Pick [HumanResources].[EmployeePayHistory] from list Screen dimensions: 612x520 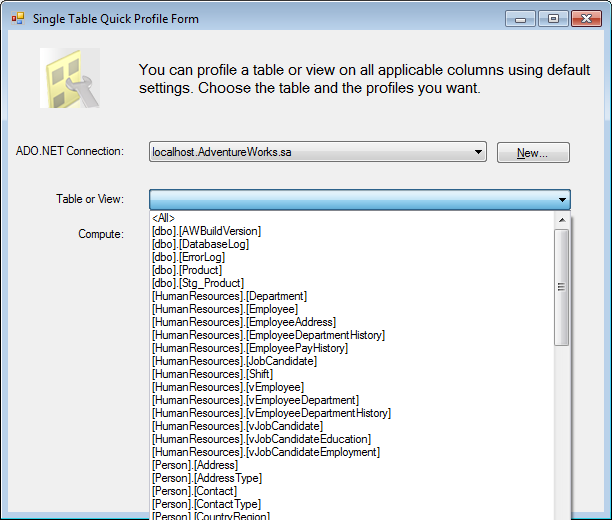tap(250, 348)
